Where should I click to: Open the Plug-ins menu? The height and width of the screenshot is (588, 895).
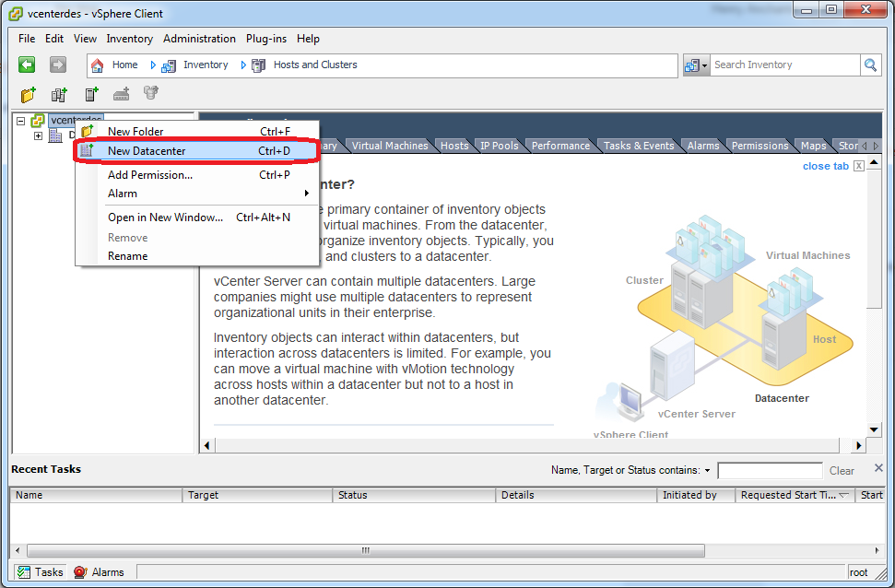pyautogui.click(x=265, y=39)
